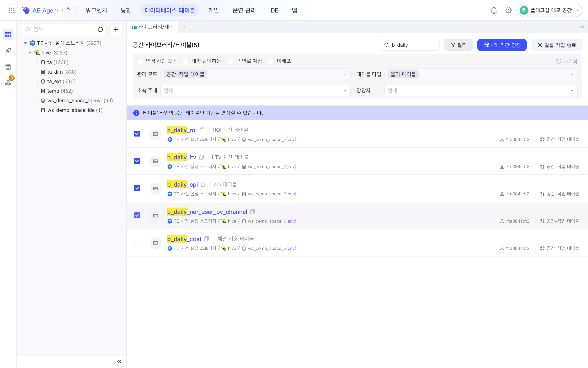The width and height of the screenshot is (588, 368).
Task: Open the 관리 모드 dropdown
Action: (255, 74)
